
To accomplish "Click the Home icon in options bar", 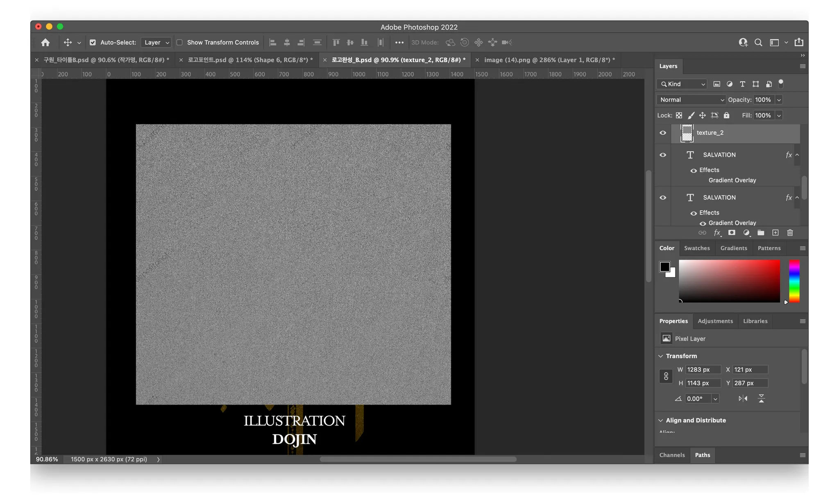I will [x=45, y=43].
